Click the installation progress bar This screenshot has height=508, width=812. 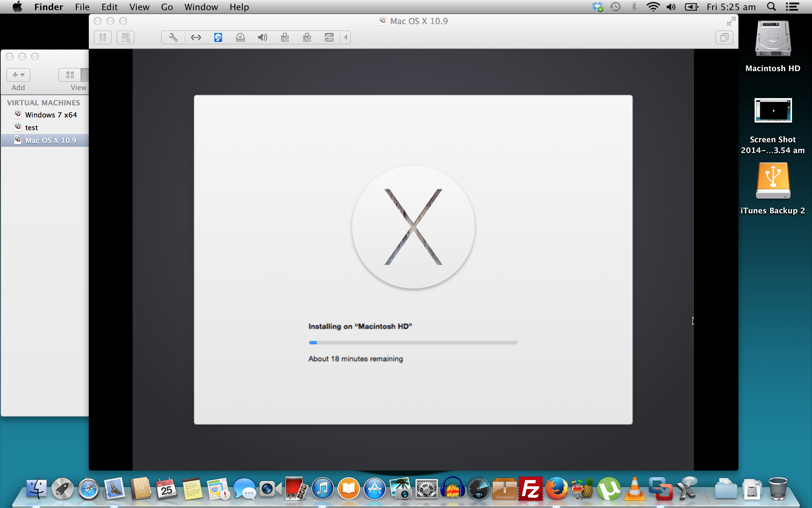tap(413, 342)
